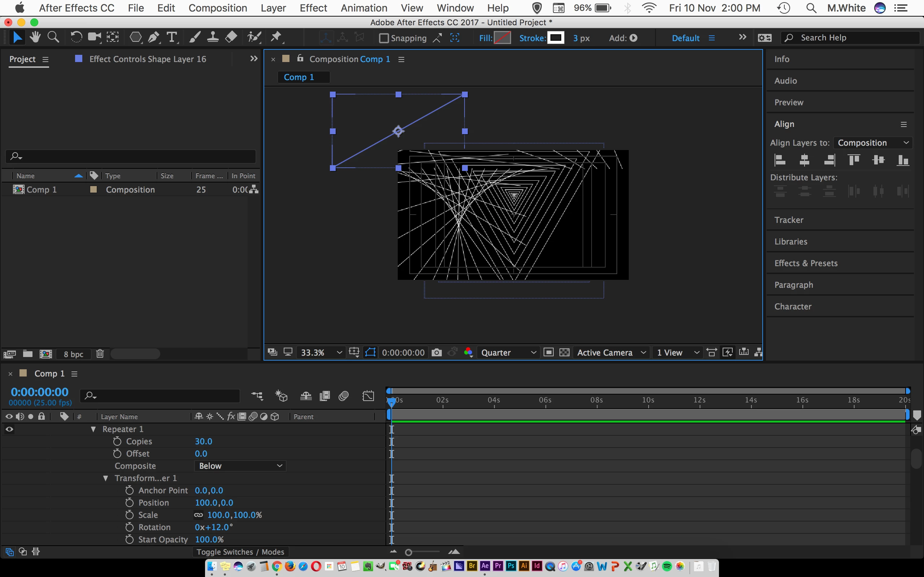The height and width of the screenshot is (577, 924).
Task: Click the align horizontal center icon
Action: click(804, 160)
